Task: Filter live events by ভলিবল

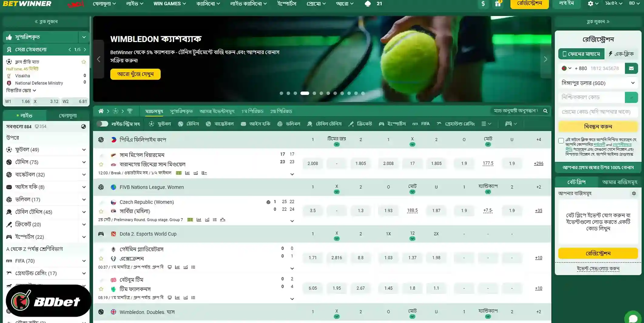Action: [289, 124]
